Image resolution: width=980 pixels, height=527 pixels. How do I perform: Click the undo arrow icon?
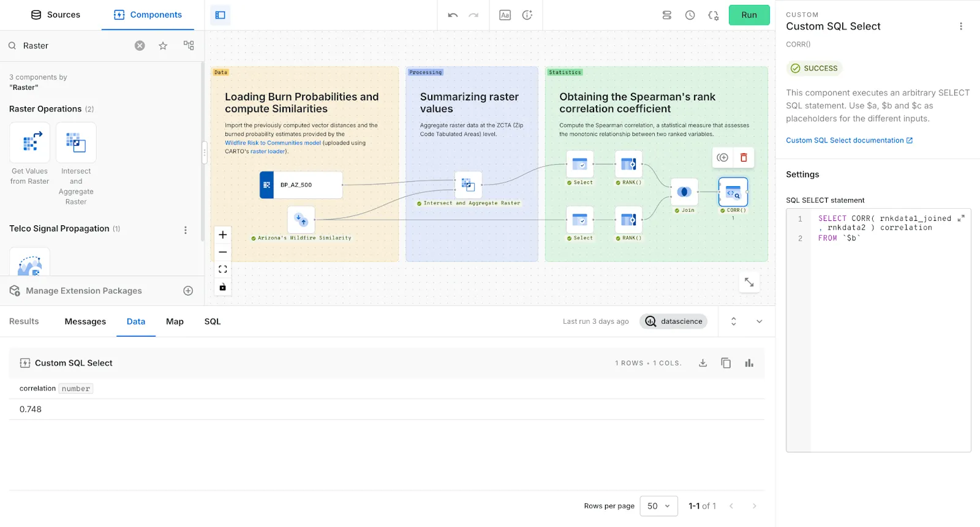tap(453, 15)
